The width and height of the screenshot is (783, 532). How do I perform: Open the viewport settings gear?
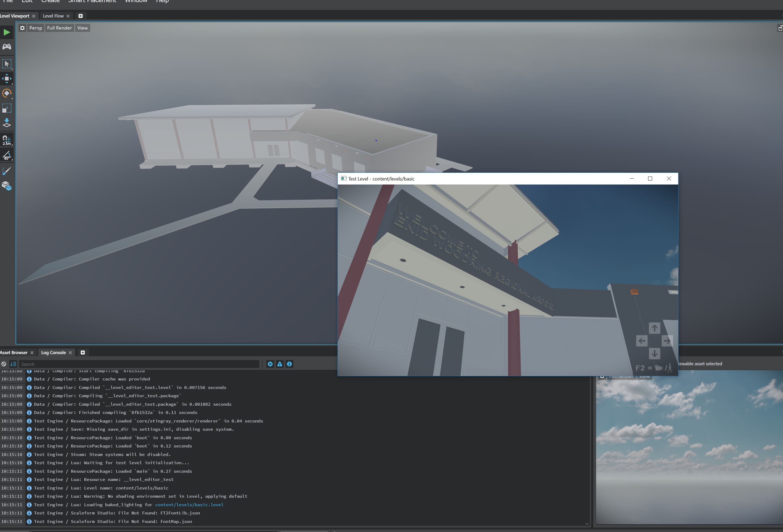[x=22, y=28]
